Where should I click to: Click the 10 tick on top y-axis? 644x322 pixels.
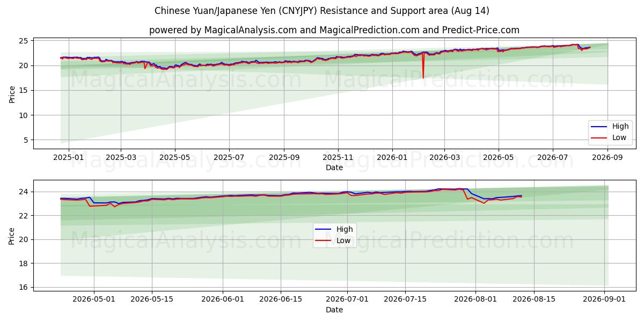click(25, 115)
